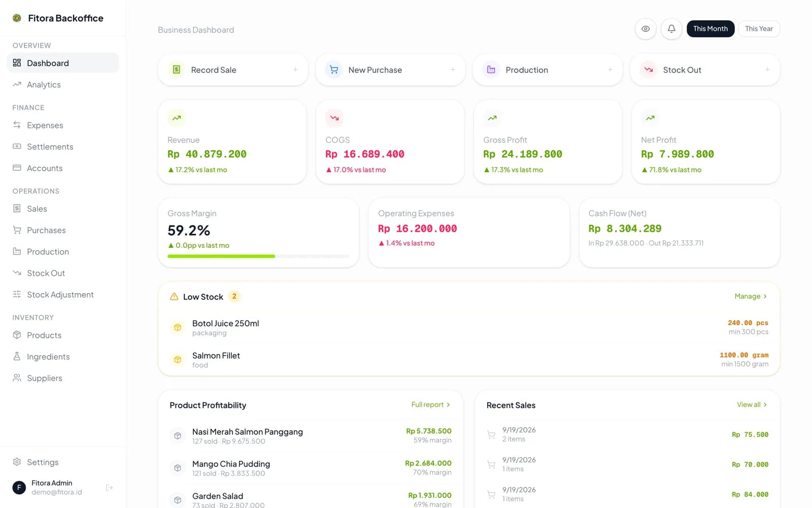Go to Settlements page

coord(63,147)
